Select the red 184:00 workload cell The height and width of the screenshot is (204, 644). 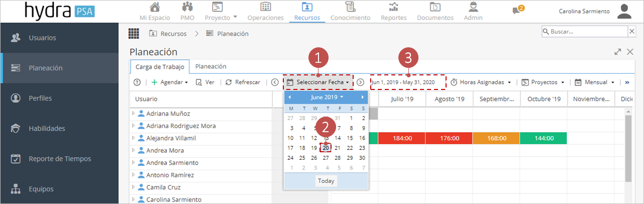[x=402, y=138]
